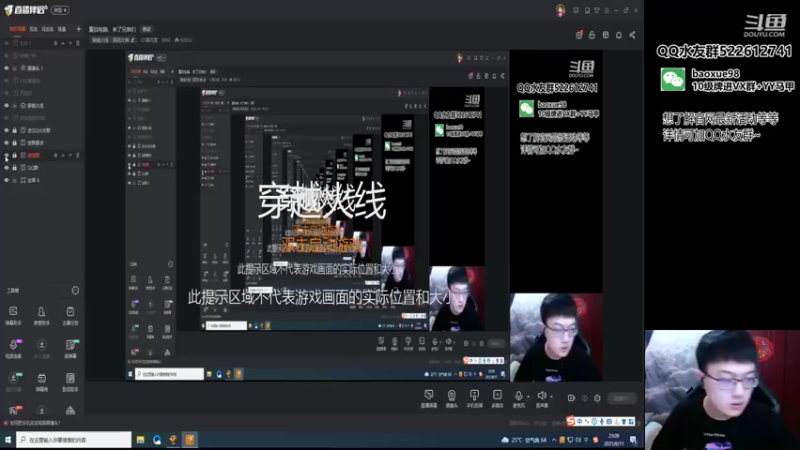800x450 pixels.
Task: Toggle visibility of the 全屏 5 source
Action: [7, 180]
